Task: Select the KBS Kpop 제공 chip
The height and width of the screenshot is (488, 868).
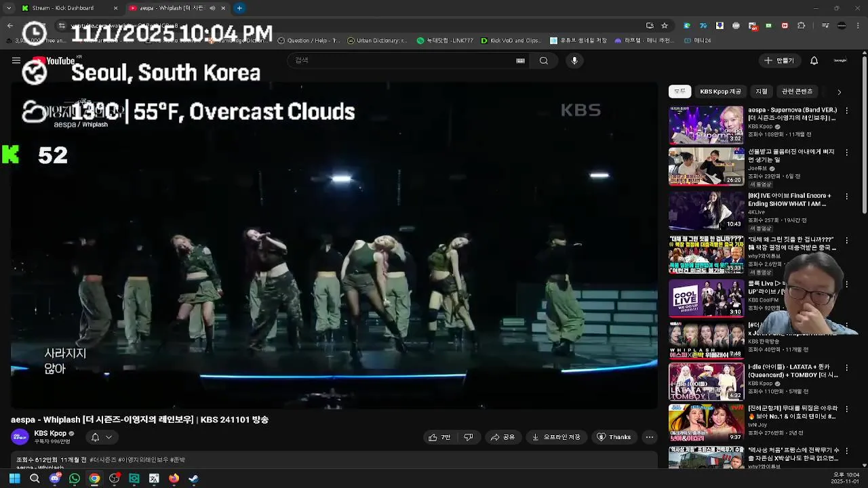Action: pos(721,91)
